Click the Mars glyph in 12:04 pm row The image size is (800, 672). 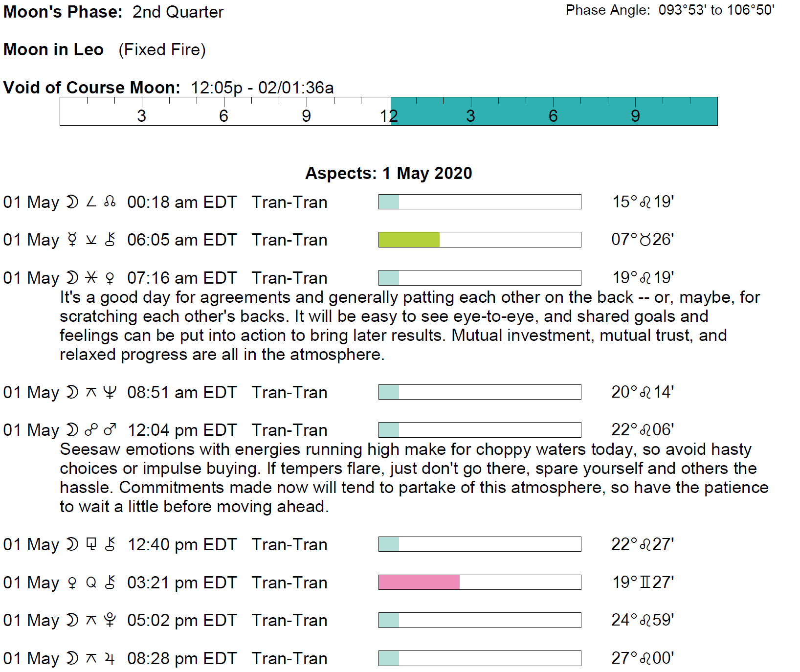[x=110, y=429]
